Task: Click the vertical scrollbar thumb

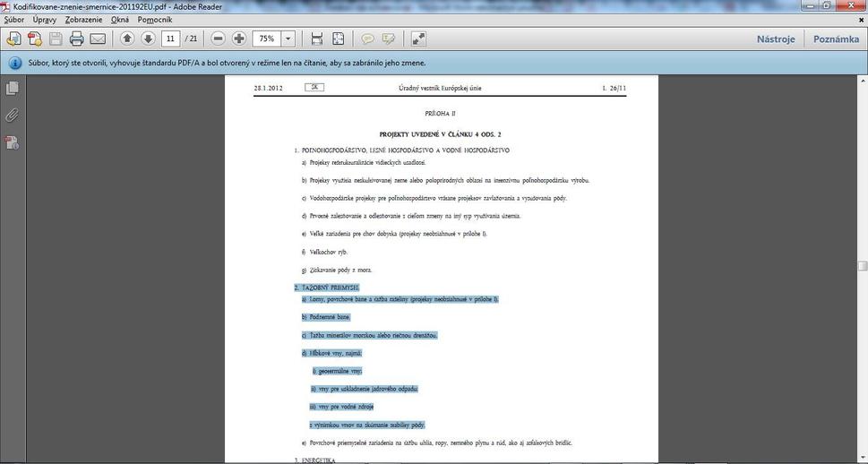Action: pos(863,266)
